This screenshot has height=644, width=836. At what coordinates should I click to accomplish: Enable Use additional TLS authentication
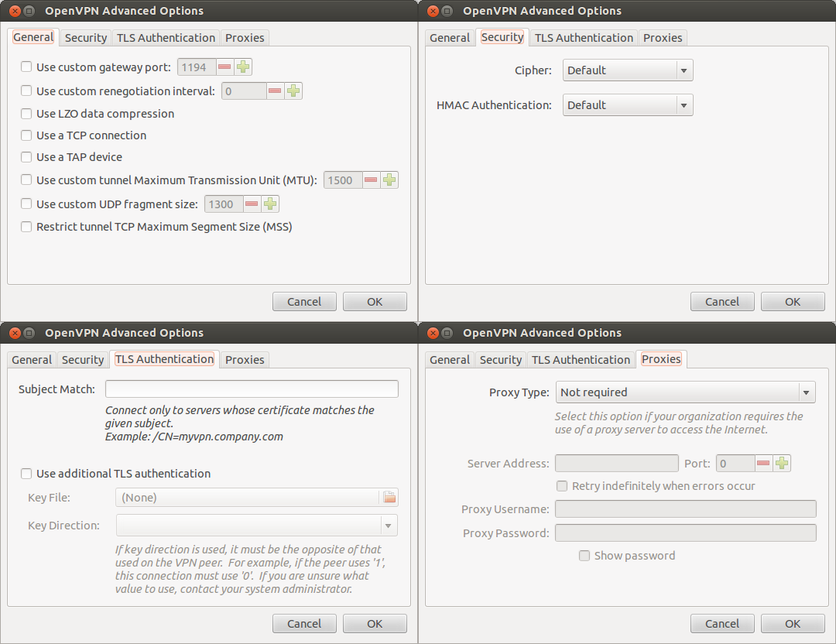click(26, 474)
